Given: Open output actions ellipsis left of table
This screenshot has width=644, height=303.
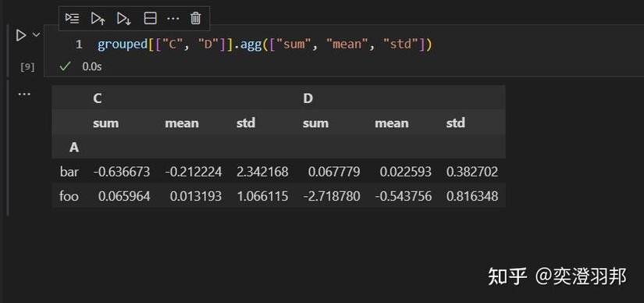Looking at the screenshot, I should pyautogui.click(x=24, y=94).
